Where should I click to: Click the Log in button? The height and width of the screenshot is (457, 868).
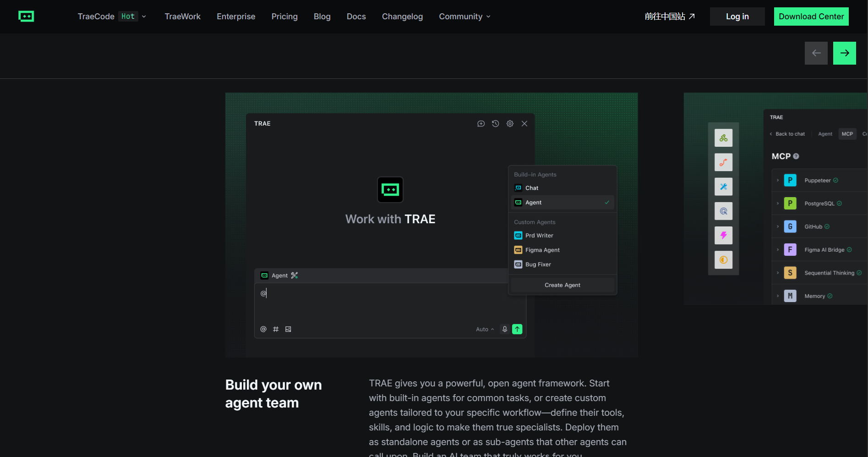click(x=737, y=17)
